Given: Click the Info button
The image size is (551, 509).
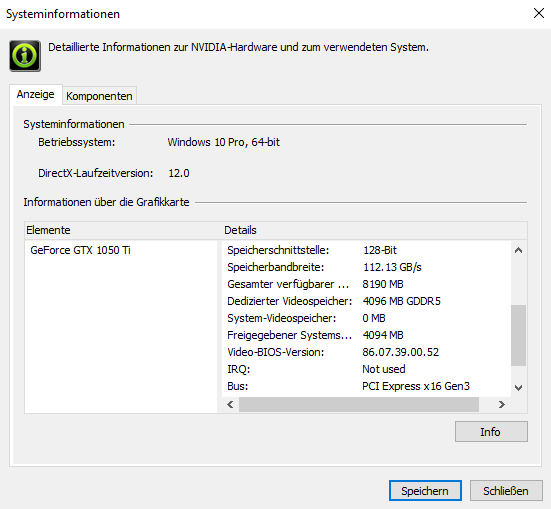Looking at the screenshot, I should [x=491, y=431].
